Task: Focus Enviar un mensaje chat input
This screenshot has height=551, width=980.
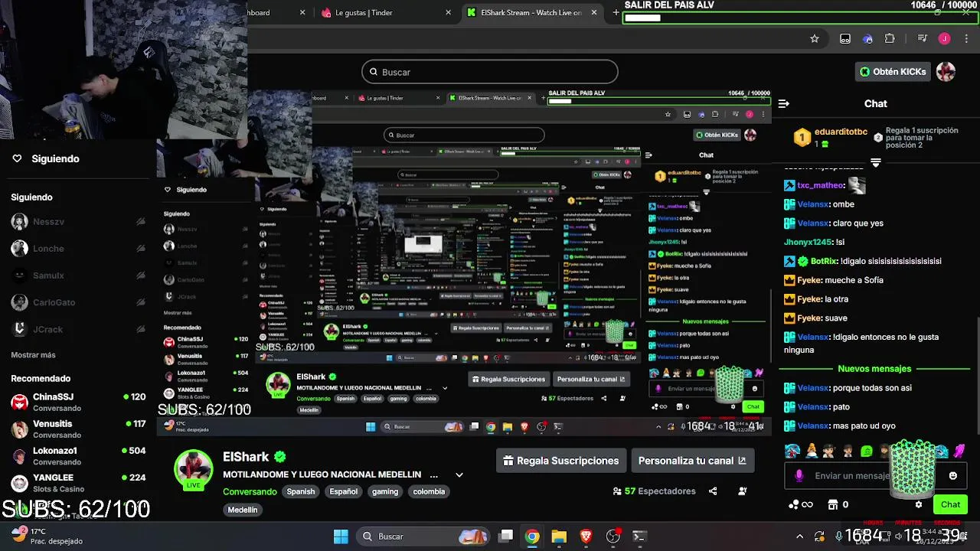Action: (x=875, y=475)
